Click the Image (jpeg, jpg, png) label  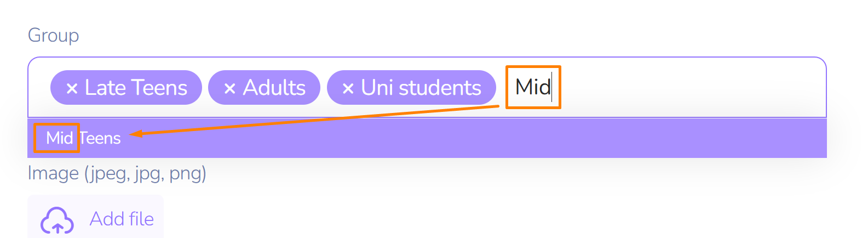pyautogui.click(x=117, y=173)
